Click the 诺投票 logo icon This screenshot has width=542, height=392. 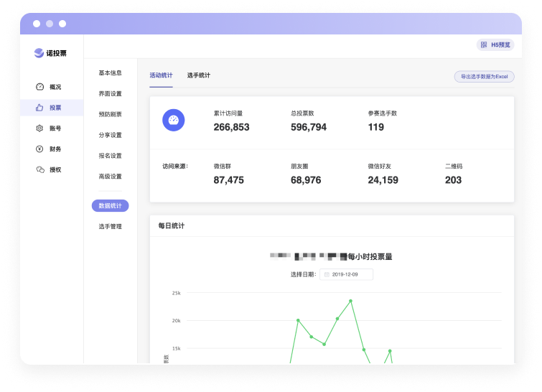(x=39, y=53)
